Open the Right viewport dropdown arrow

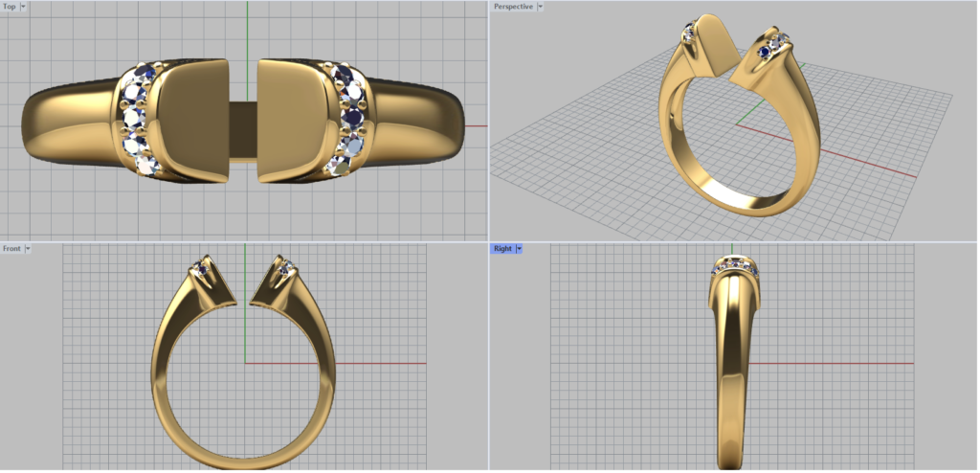[x=519, y=248]
